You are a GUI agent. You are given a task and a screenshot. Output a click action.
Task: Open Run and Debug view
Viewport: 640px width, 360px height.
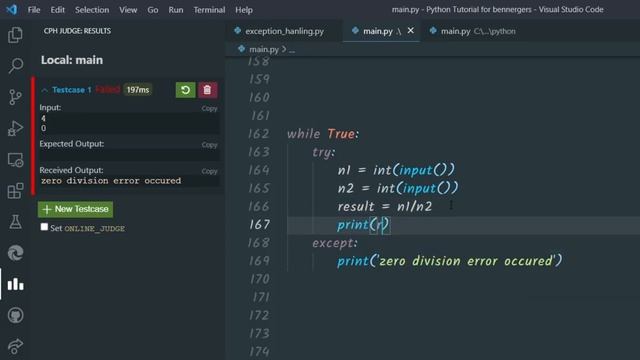(x=15, y=128)
